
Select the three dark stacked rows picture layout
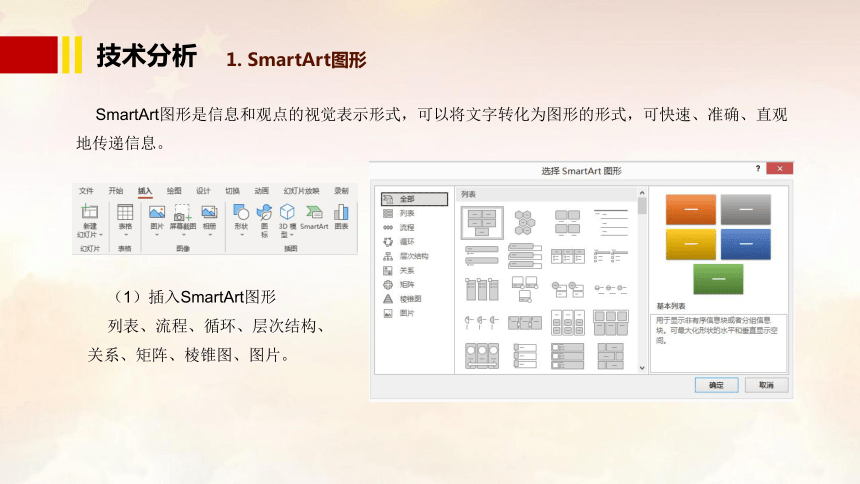coord(567,356)
